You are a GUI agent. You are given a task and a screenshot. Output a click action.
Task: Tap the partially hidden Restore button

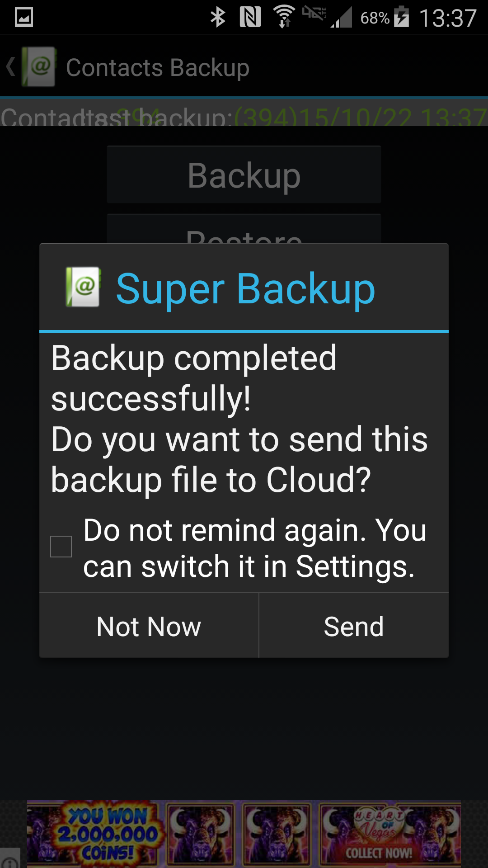tap(244, 230)
